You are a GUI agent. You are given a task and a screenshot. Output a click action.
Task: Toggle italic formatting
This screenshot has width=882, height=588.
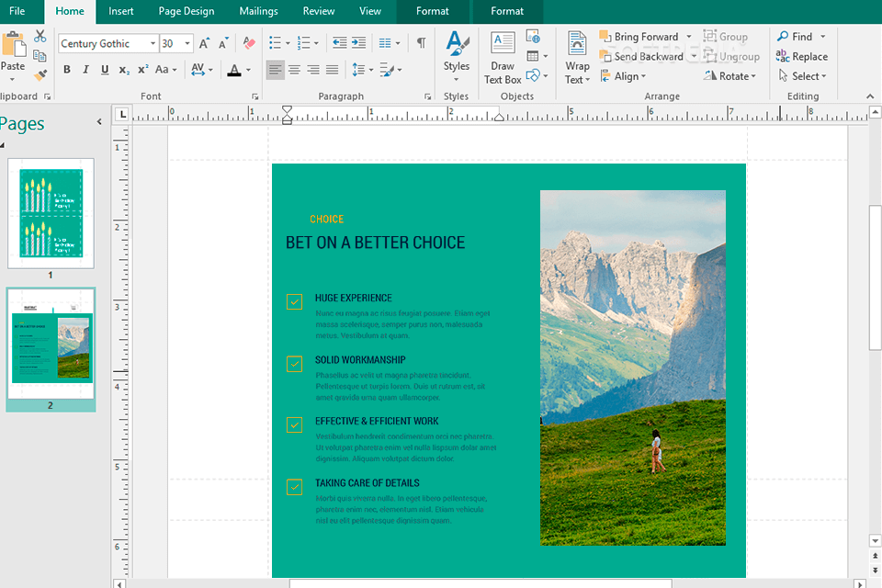[84, 69]
